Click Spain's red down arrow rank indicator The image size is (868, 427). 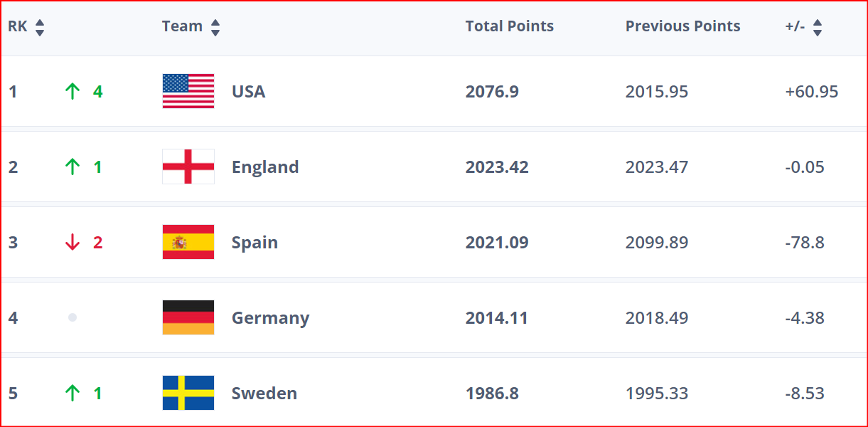[73, 243]
